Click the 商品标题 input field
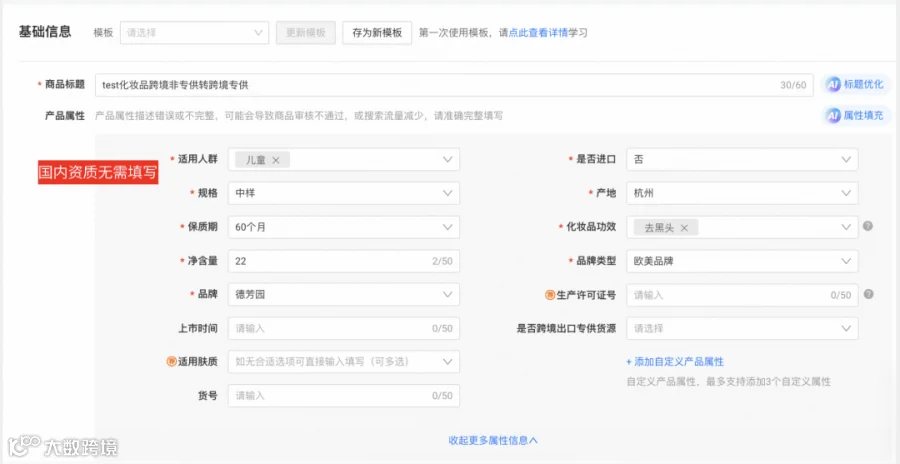Viewport: 900px width, 464px height. (x=454, y=85)
